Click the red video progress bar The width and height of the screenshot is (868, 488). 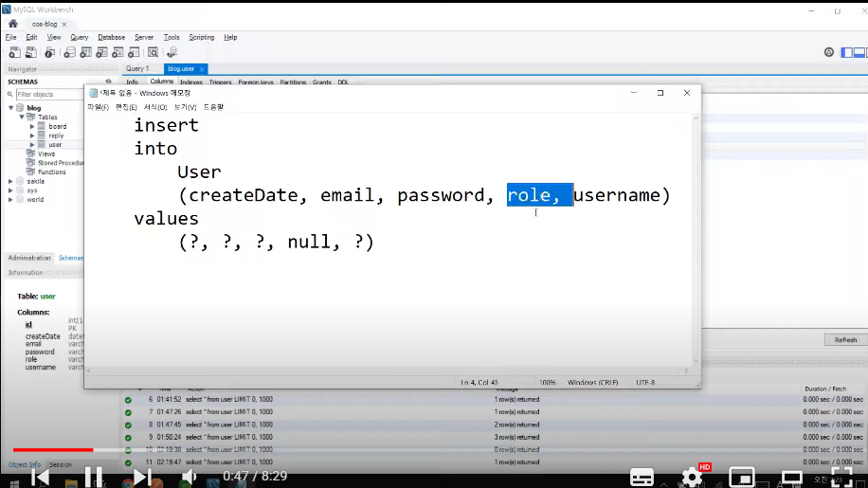point(53,450)
